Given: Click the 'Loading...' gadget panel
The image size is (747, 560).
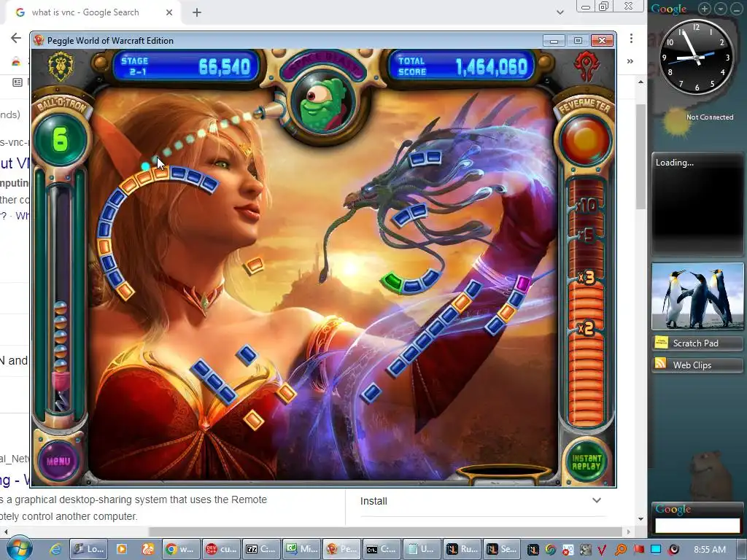Looking at the screenshot, I should (x=697, y=203).
